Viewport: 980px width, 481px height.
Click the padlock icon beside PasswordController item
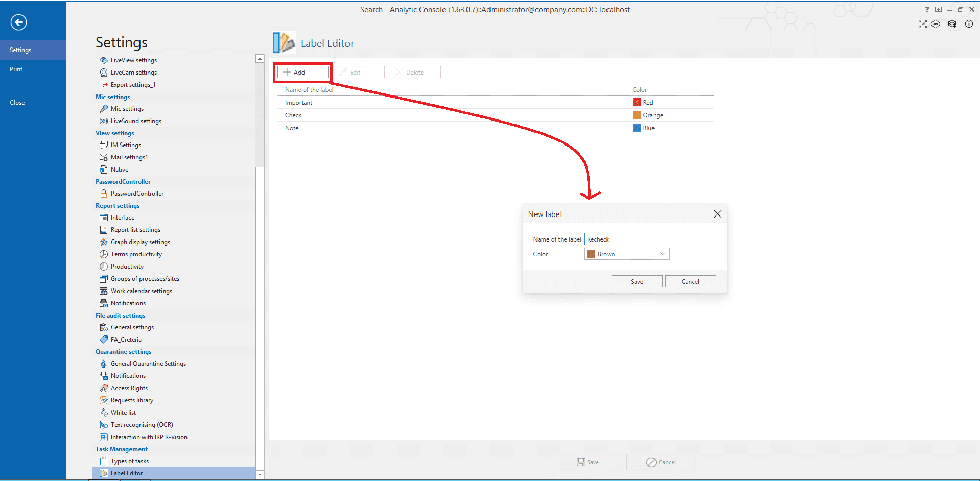click(104, 194)
